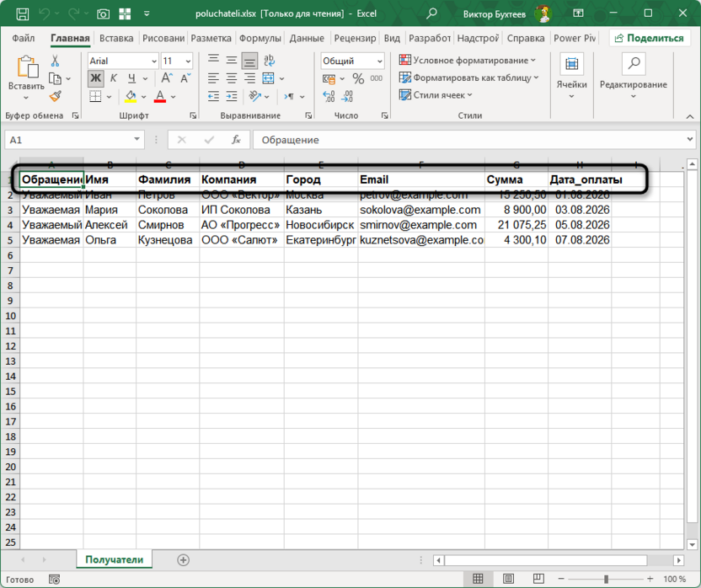Switch to the Данные ribbon tab

[307, 39]
